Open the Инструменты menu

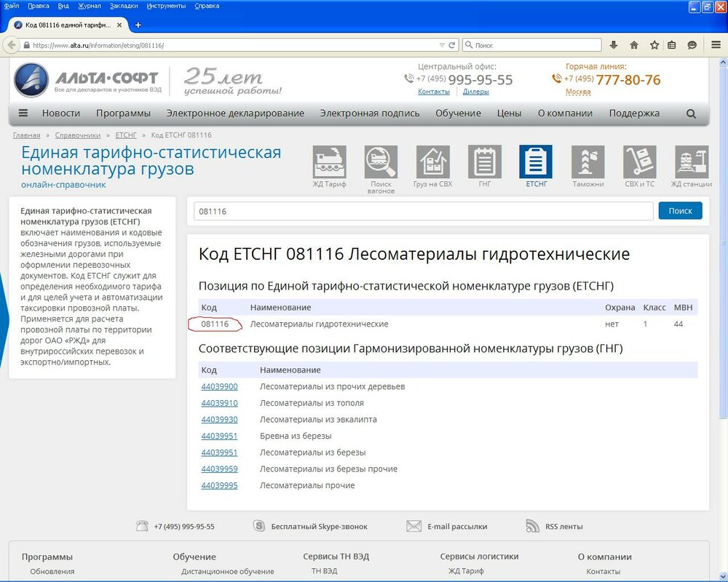166,6
